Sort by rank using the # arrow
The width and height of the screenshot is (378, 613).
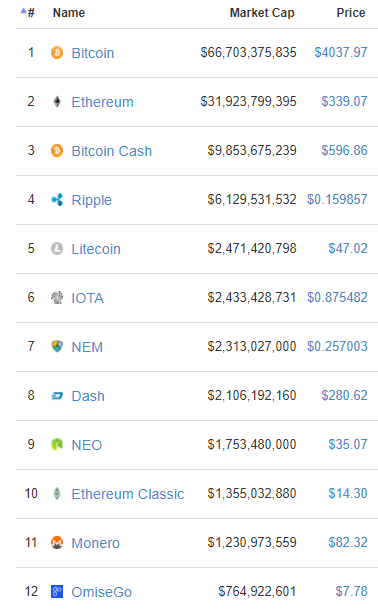pos(27,12)
